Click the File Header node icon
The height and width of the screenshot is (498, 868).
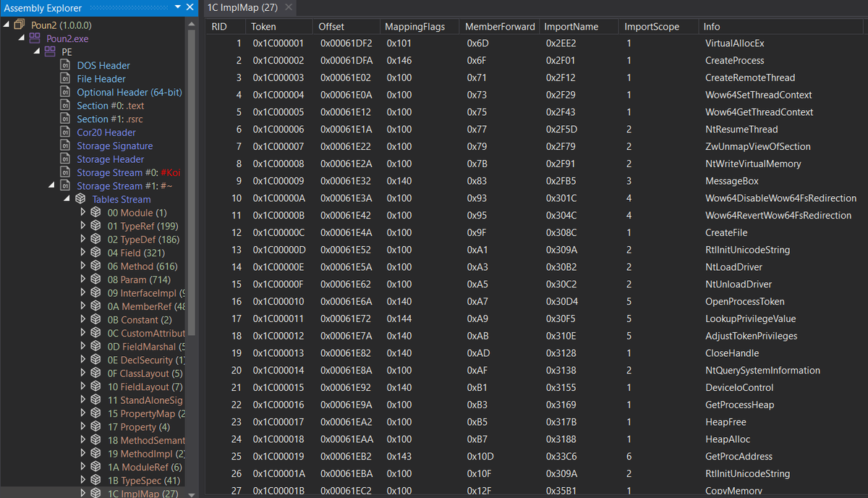click(65, 79)
